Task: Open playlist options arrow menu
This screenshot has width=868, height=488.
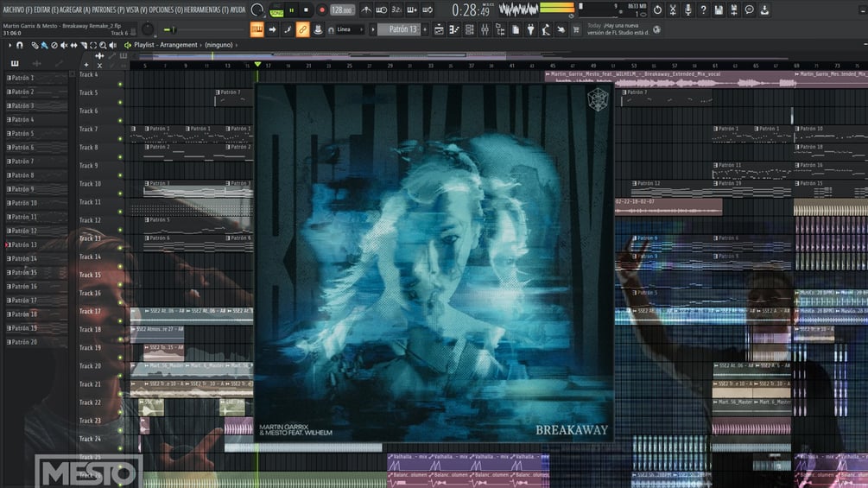Action: pyautogui.click(x=10, y=45)
